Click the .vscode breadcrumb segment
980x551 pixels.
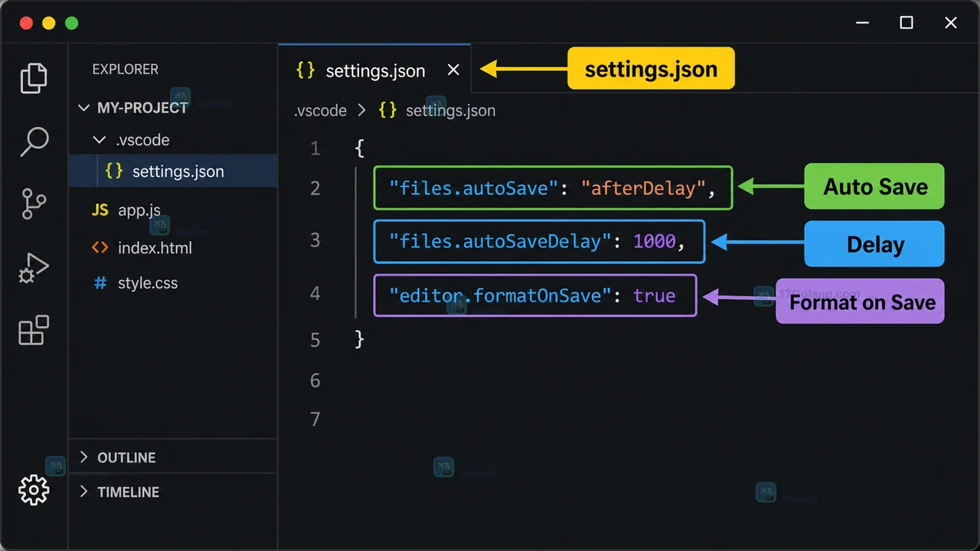pos(321,110)
